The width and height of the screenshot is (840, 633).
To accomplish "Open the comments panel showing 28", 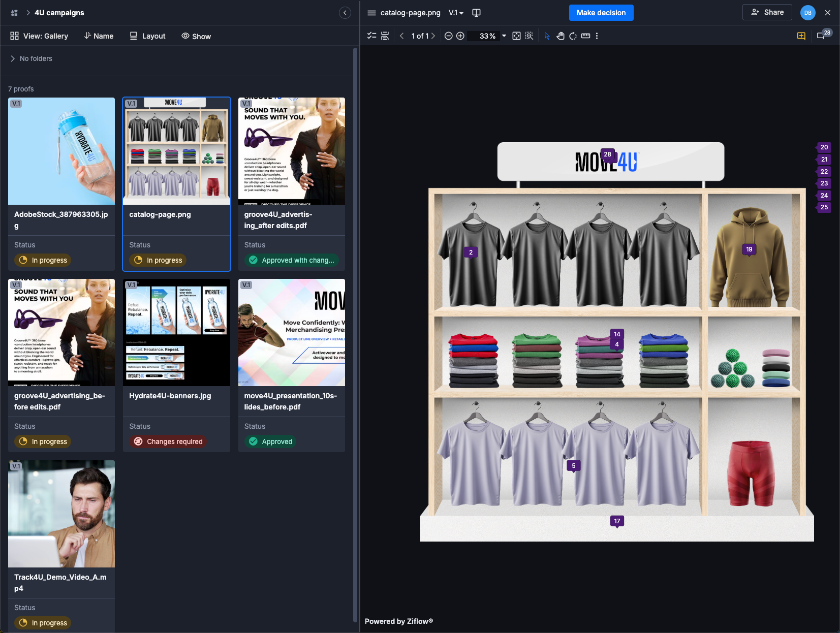I will [824, 35].
